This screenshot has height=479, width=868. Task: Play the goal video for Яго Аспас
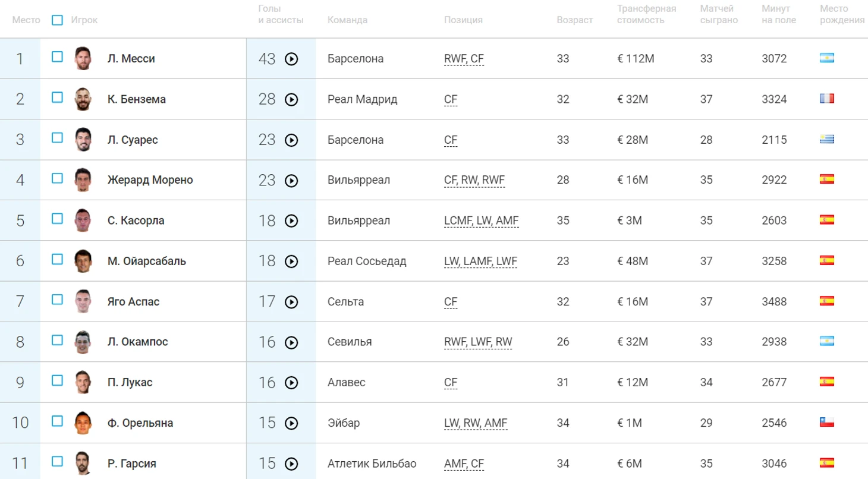(x=291, y=302)
